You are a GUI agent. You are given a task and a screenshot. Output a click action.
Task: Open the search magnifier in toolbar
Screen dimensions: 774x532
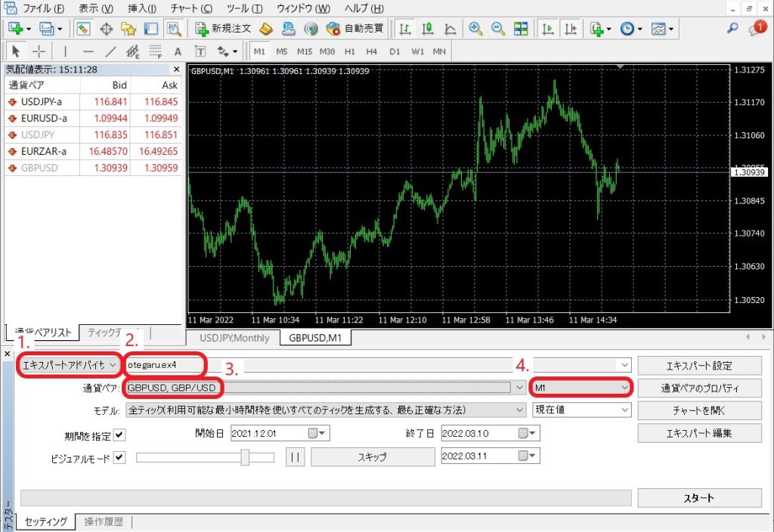[x=732, y=29]
